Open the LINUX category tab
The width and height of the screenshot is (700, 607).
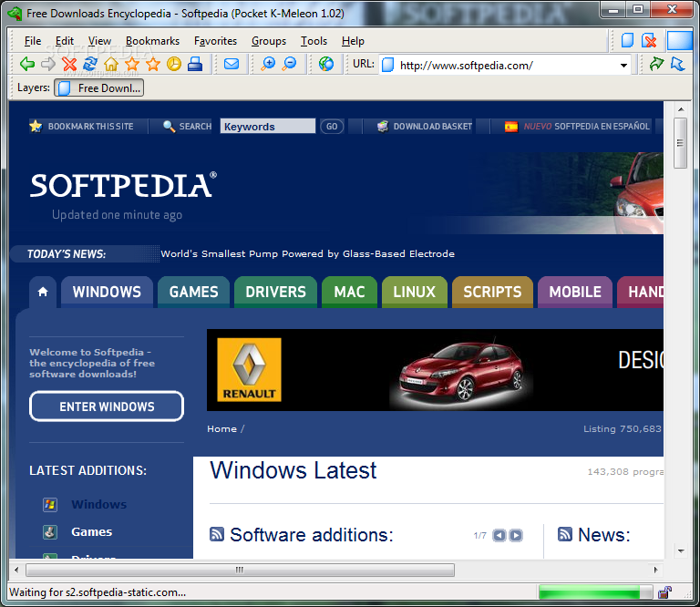click(415, 292)
